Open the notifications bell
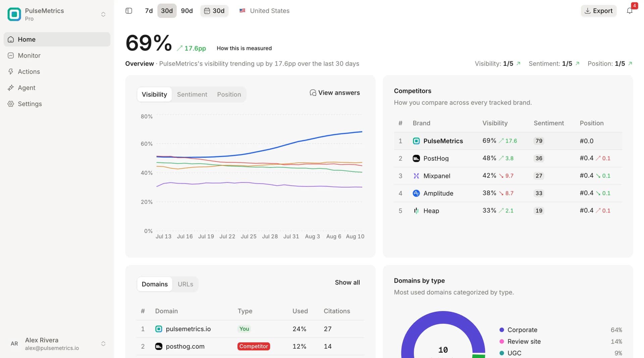The width and height of the screenshot is (644, 358). [630, 11]
